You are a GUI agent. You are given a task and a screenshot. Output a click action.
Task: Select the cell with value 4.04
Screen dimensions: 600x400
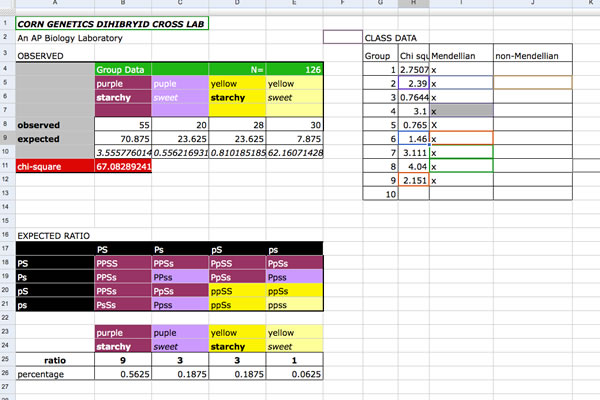tap(414, 167)
